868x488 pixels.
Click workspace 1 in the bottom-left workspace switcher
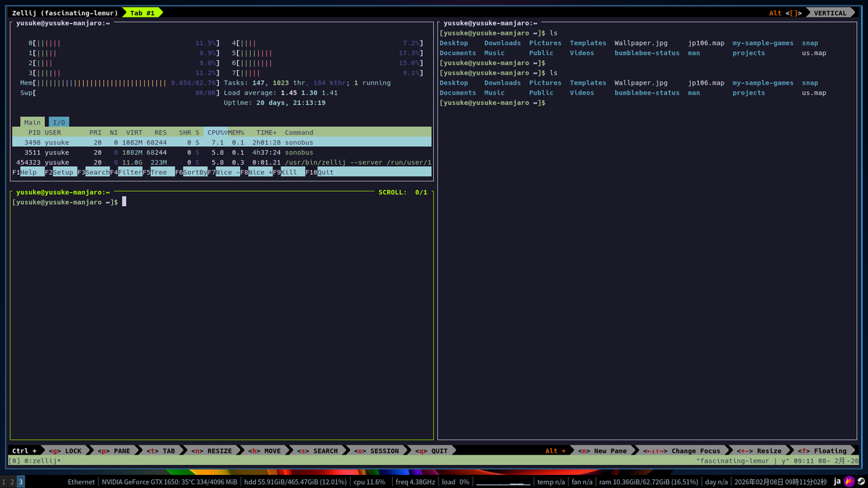click(x=5, y=480)
